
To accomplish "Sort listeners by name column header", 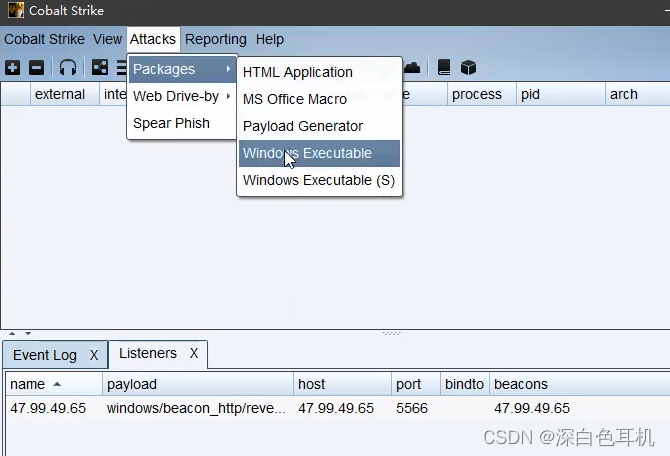I will pyautogui.click(x=54, y=384).
